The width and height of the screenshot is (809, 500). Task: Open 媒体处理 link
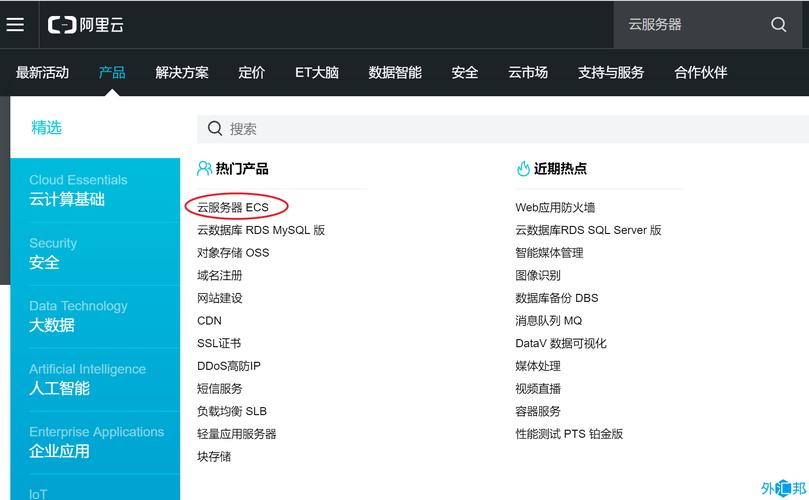coord(538,366)
